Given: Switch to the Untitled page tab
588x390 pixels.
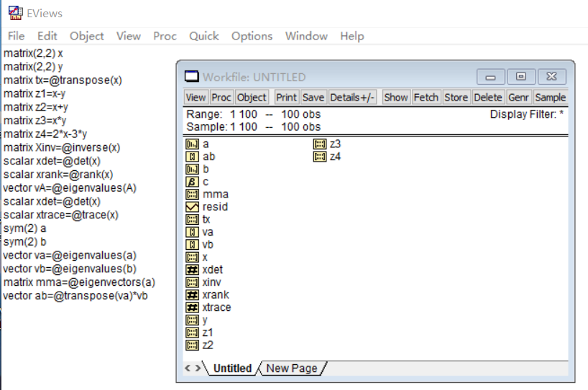Looking at the screenshot, I should [232, 368].
